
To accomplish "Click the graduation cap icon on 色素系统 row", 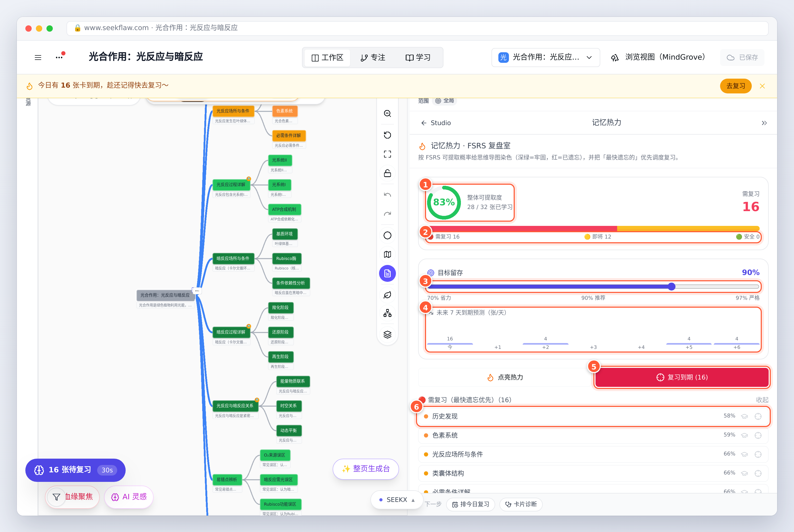I will coord(744,435).
